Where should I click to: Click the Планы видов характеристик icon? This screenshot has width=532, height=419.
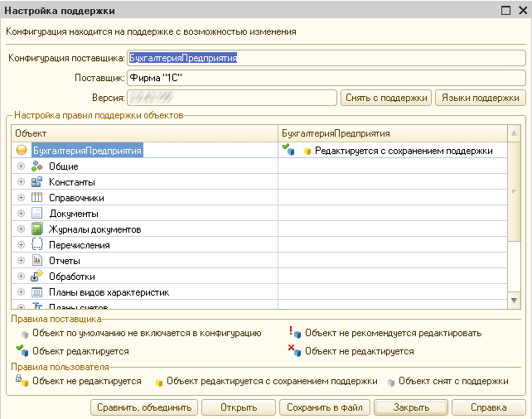(x=36, y=292)
